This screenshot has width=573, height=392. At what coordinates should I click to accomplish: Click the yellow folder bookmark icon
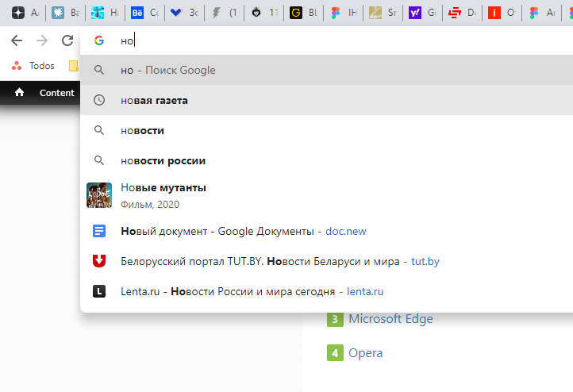[x=74, y=66]
